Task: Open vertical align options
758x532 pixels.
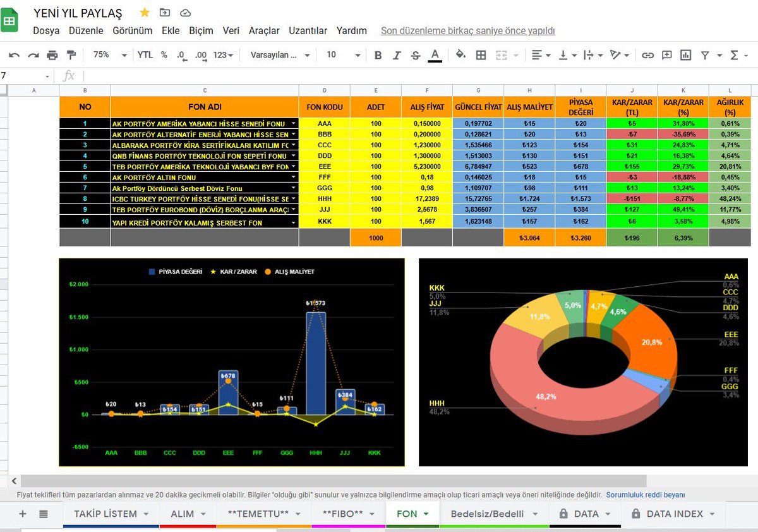Action: 567,55
